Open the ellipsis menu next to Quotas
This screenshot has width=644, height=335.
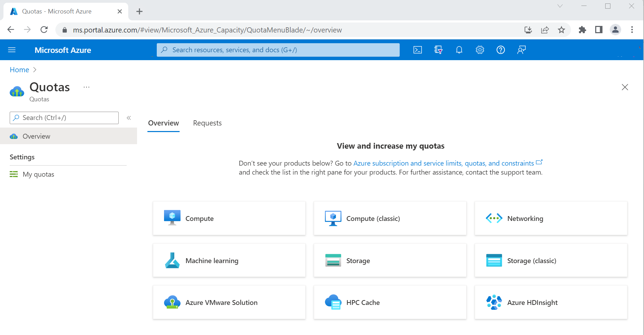click(86, 87)
